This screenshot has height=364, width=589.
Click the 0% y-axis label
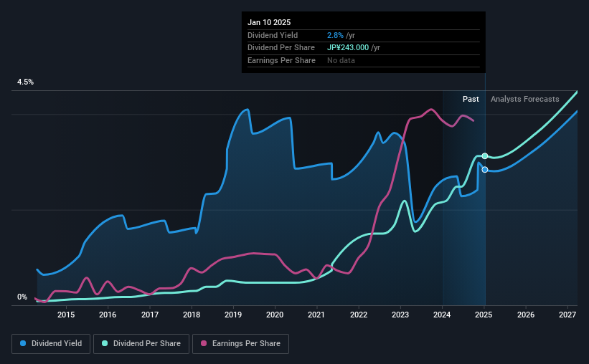click(x=22, y=297)
